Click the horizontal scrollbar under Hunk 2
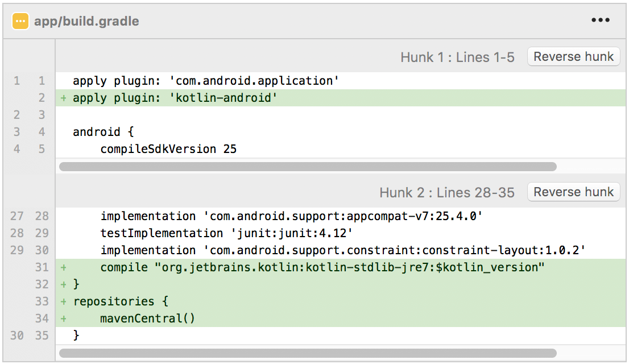The image size is (629, 364). (308, 353)
